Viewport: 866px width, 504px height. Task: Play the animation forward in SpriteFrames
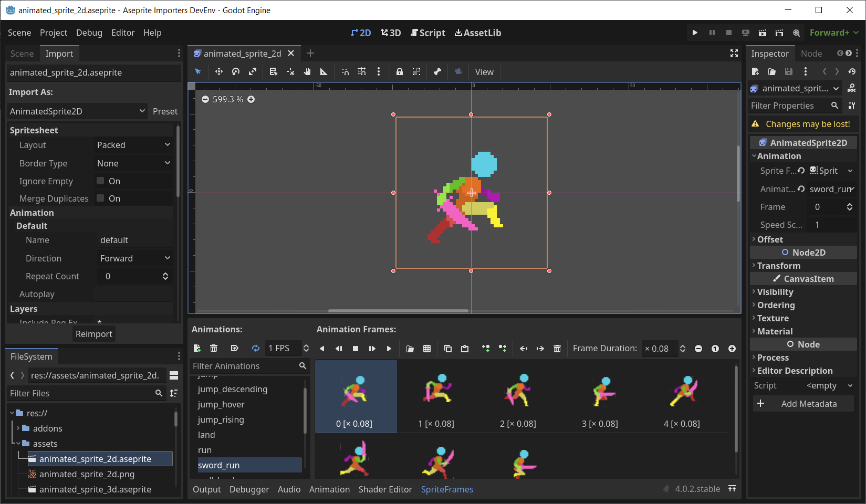point(389,349)
